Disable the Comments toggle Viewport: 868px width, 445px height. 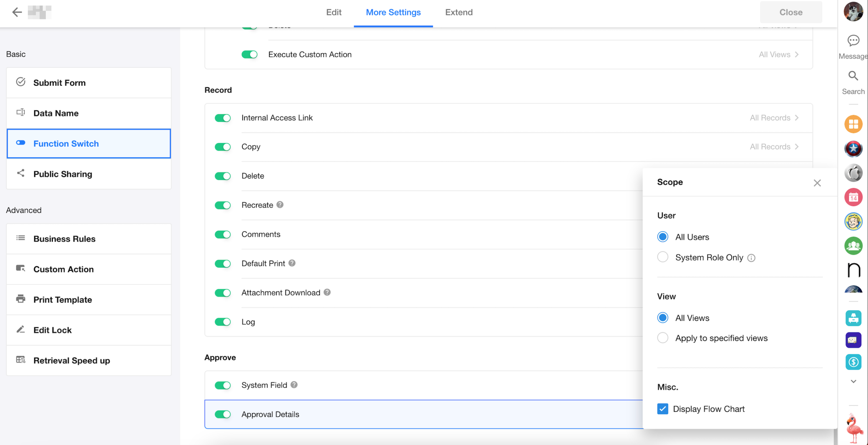coord(223,234)
